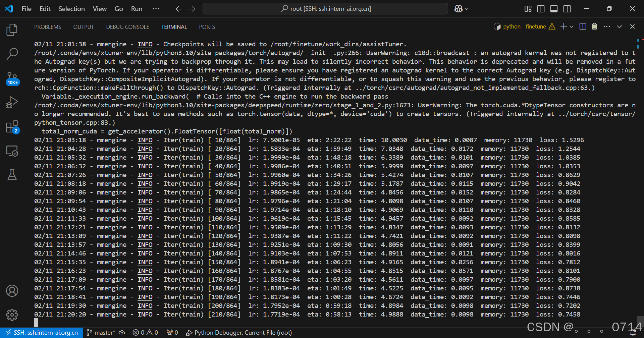Open the Copilot chat icon
This screenshot has height=338, width=644.
point(459,9)
